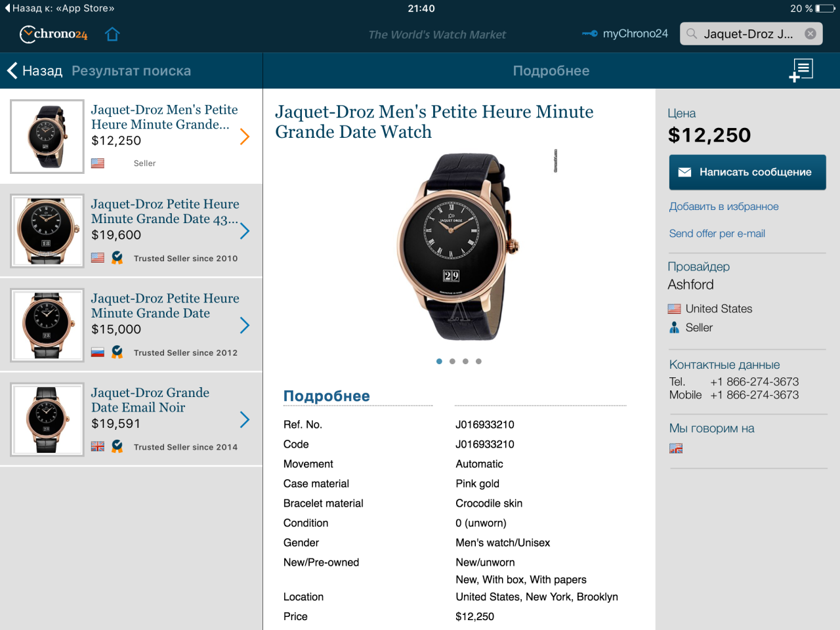Open the $19,591 Grande Date Email Noir chevron
840x630 pixels.
pyautogui.click(x=245, y=419)
